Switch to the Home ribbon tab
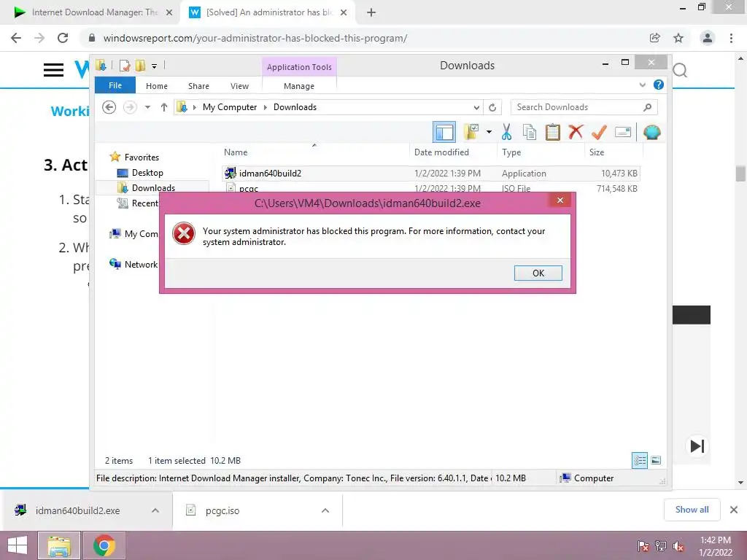The image size is (747, 560). coord(157,86)
